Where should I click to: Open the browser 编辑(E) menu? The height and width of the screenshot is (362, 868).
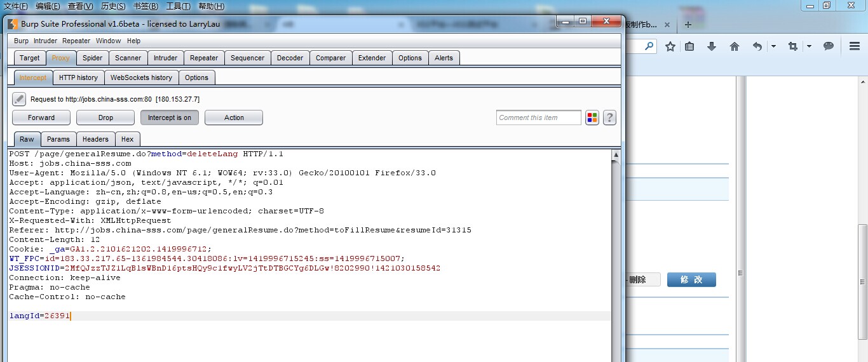click(x=48, y=6)
